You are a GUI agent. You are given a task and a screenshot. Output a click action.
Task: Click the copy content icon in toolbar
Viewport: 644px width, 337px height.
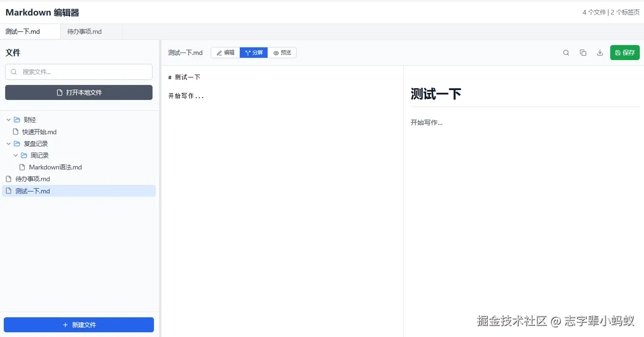coord(583,53)
